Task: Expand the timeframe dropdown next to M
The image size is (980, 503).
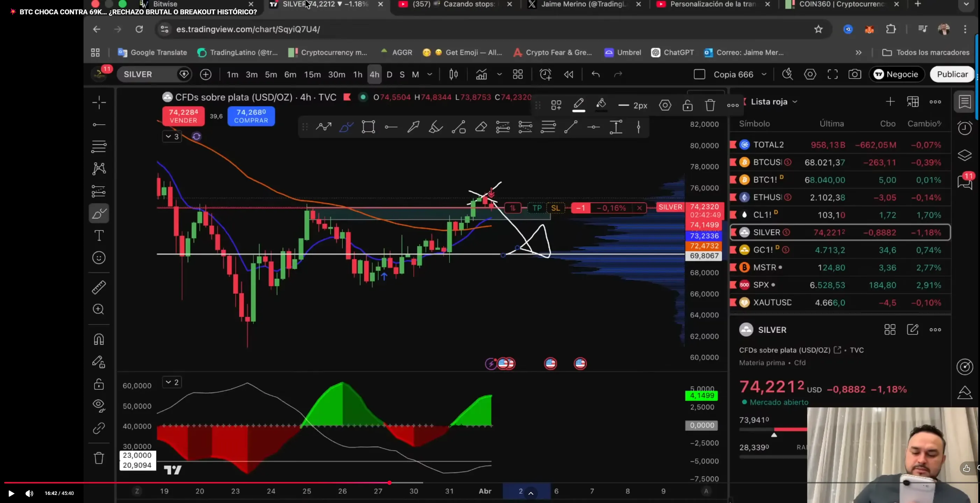Action: coord(430,74)
